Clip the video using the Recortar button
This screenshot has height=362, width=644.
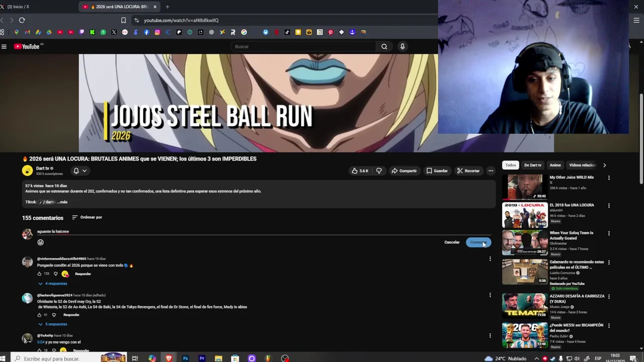[468, 171]
